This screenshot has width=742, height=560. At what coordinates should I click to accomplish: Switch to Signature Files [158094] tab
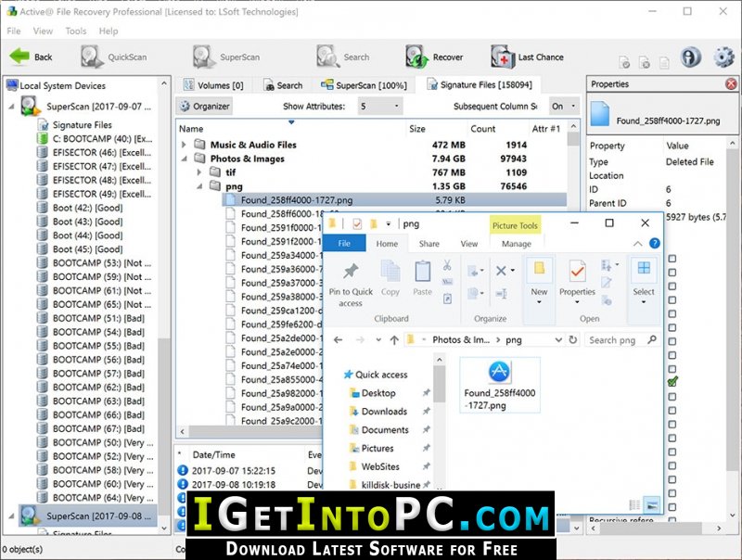point(480,84)
